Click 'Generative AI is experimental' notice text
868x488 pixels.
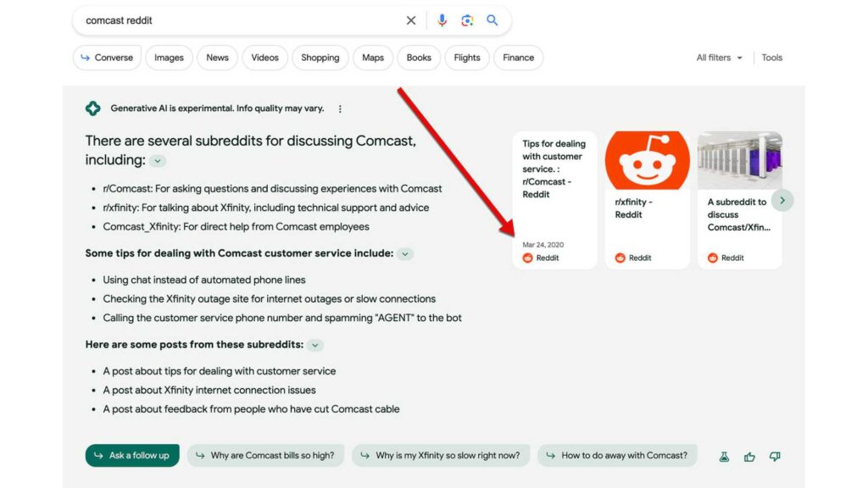pyautogui.click(x=217, y=108)
